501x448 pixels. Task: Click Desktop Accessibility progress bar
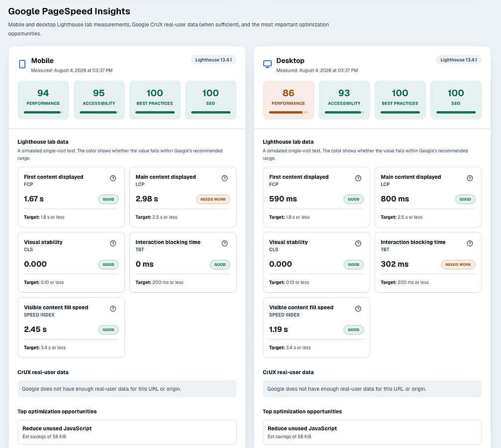(344, 112)
